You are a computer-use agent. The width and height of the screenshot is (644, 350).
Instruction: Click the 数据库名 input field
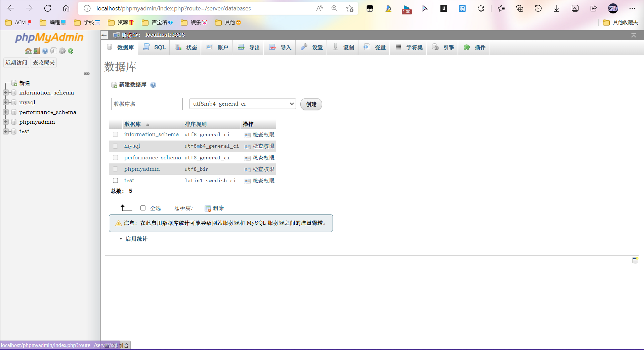click(147, 104)
